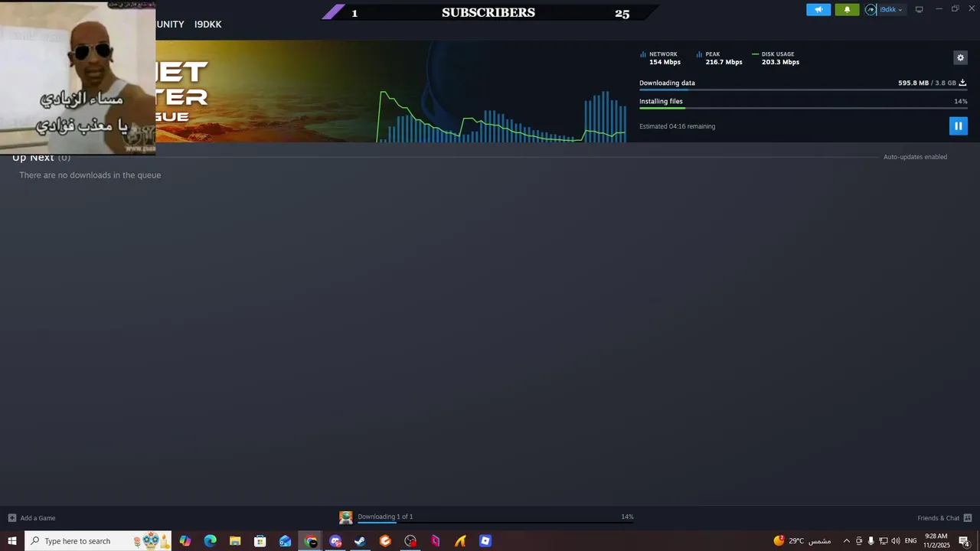The width and height of the screenshot is (980, 551).
Task: Open Outlook mail from taskbar
Action: (x=285, y=541)
